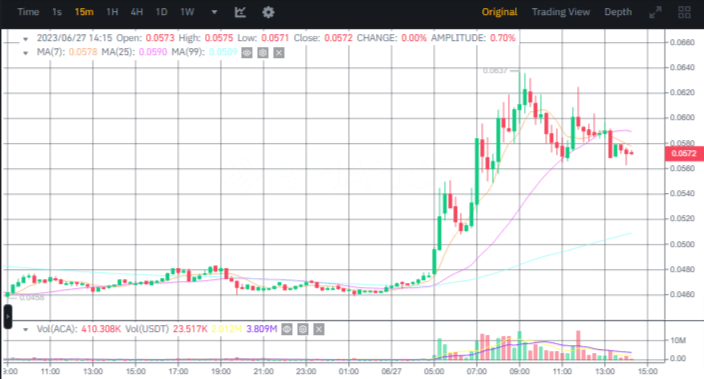Click the 09:00 time axis label
Viewport: 704px width, 379px height.
pos(519,371)
